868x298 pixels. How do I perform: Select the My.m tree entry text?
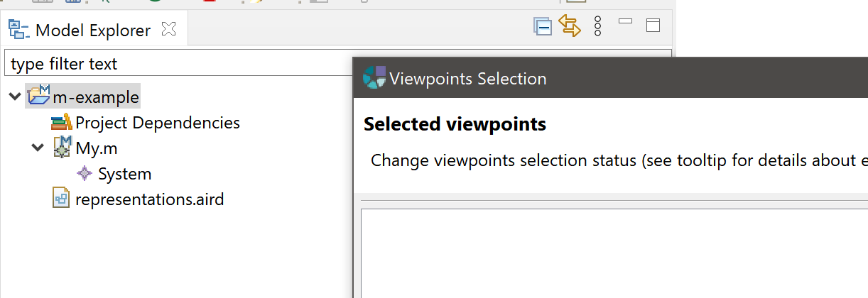97,148
